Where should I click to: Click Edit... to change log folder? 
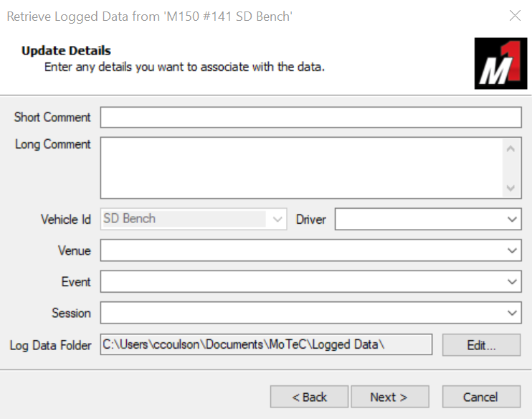coord(481,345)
